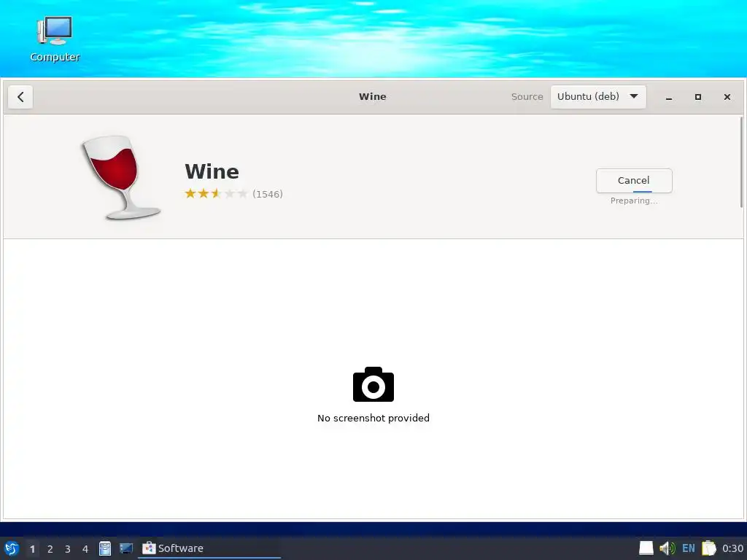Click the Source label in the header
Screen dimensions: 747x560
click(527, 97)
